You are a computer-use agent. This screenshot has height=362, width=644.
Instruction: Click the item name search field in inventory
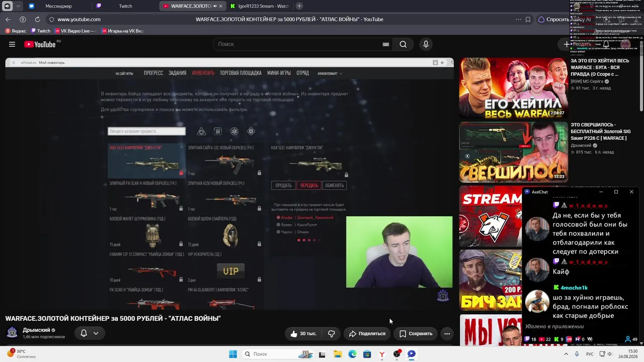pyautogui.click(x=146, y=131)
